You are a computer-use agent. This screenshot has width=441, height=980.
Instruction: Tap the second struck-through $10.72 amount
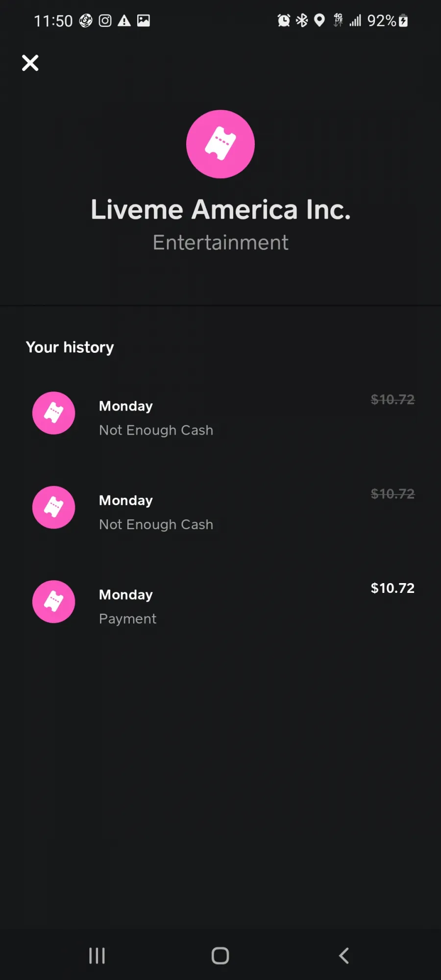pyautogui.click(x=392, y=493)
